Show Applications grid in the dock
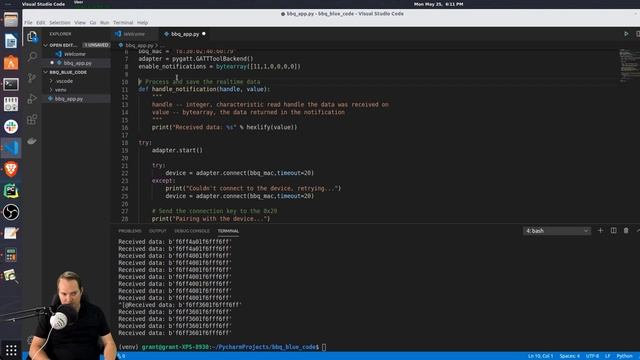The height and width of the screenshot is (360, 640). [11, 350]
